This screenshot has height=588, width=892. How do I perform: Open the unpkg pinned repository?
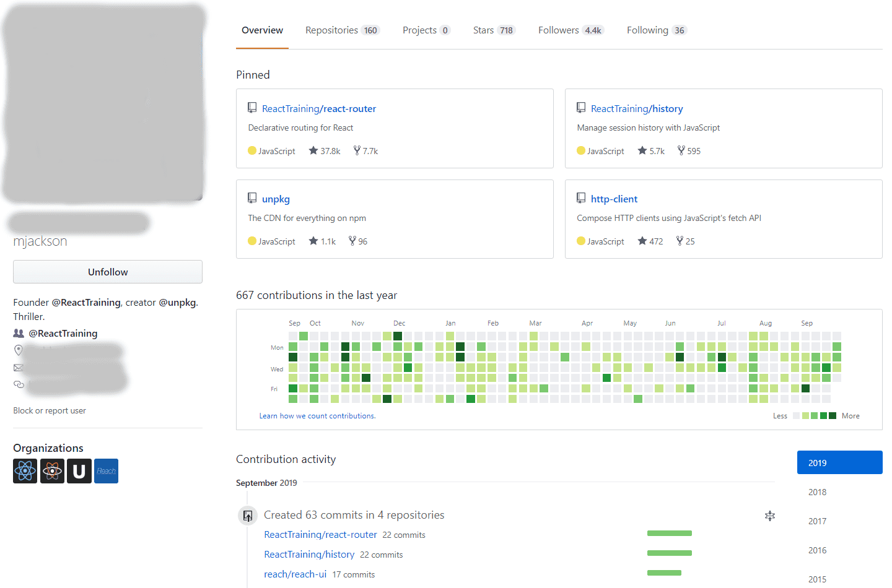point(276,199)
